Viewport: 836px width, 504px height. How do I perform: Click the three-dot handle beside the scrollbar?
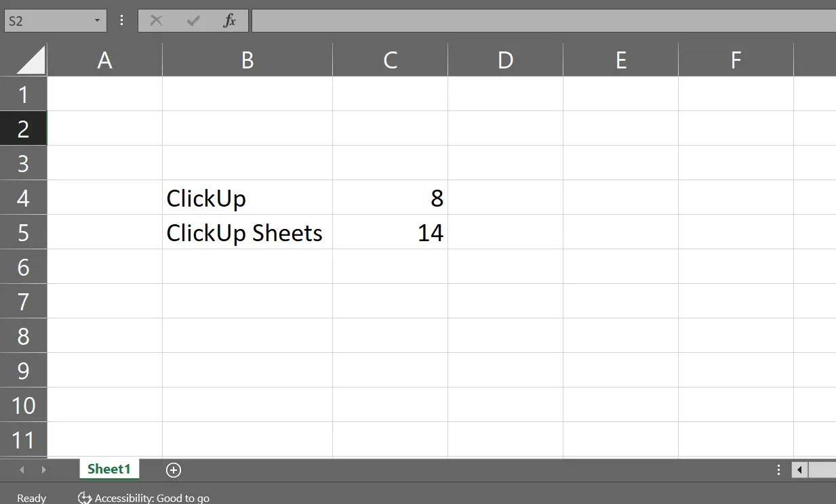pos(779,469)
